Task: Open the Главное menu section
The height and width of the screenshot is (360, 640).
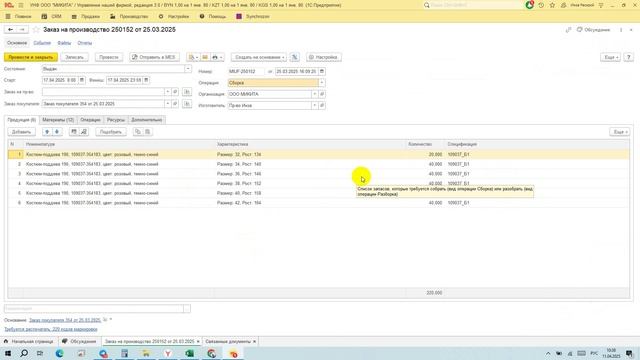Action: pyautogui.click(x=19, y=17)
